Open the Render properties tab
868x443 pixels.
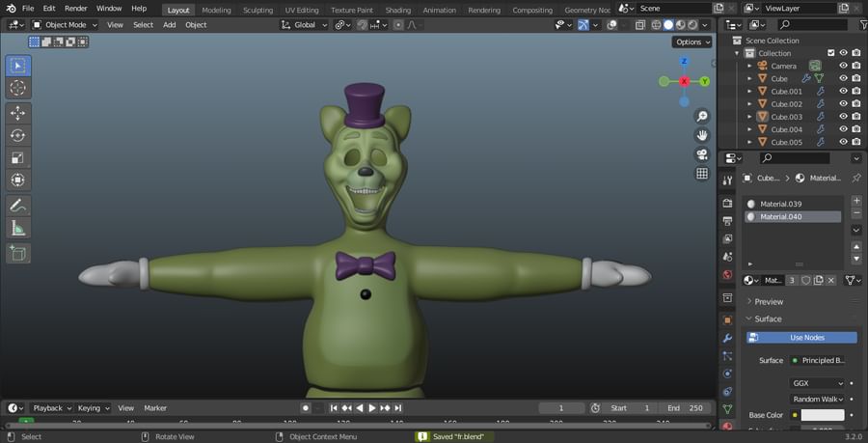pyautogui.click(x=727, y=204)
